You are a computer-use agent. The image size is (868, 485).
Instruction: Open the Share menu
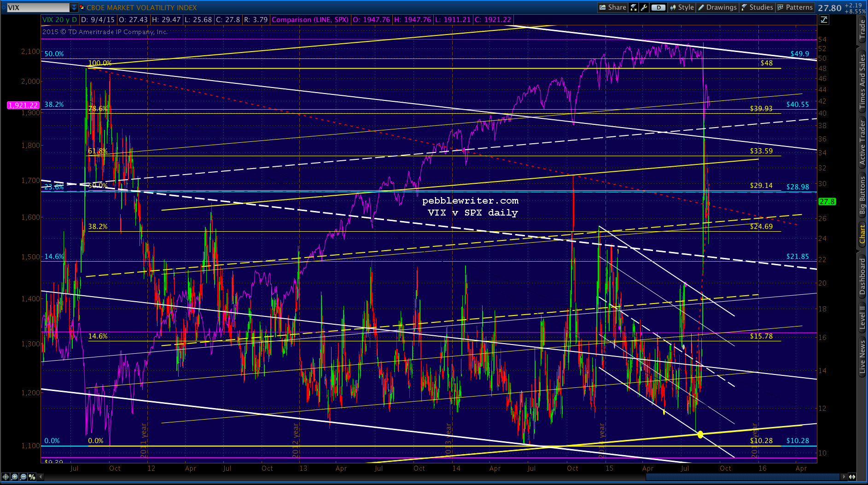coord(612,7)
